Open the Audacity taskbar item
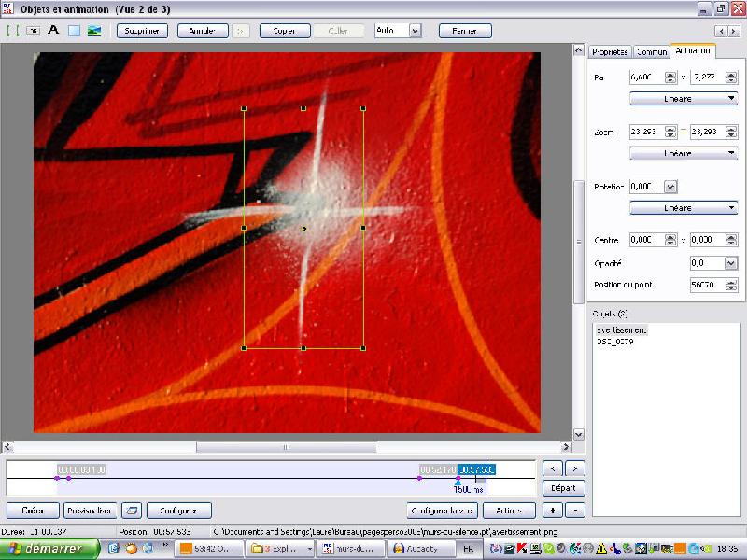Image resolution: width=747 pixels, height=560 pixels. [421, 549]
